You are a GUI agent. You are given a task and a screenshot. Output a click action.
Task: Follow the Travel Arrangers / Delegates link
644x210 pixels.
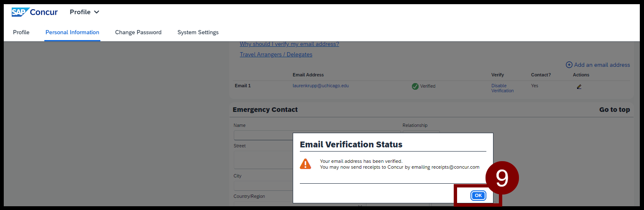click(276, 54)
